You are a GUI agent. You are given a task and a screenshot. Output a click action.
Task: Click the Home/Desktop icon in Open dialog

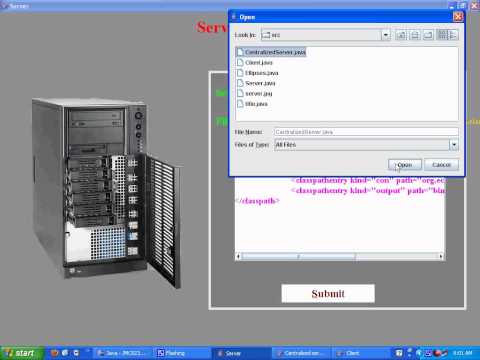(x=414, y=35)
